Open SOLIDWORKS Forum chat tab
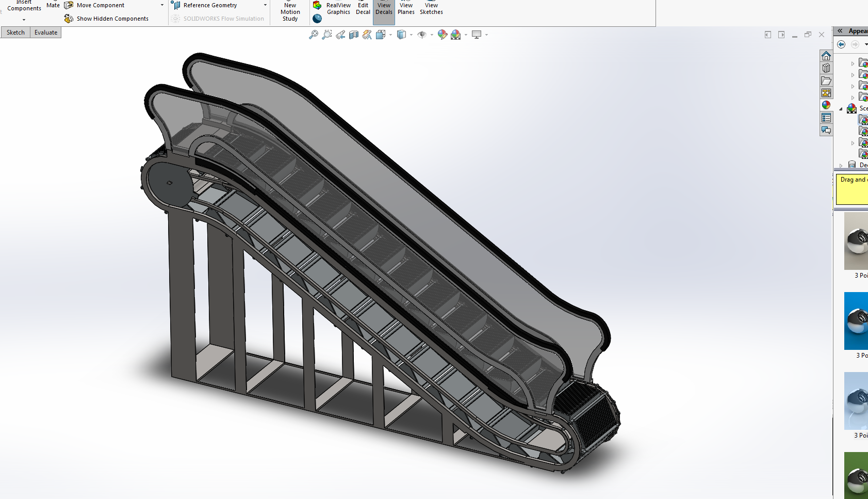Screen dimensions: 868x499 coord(826,130)
